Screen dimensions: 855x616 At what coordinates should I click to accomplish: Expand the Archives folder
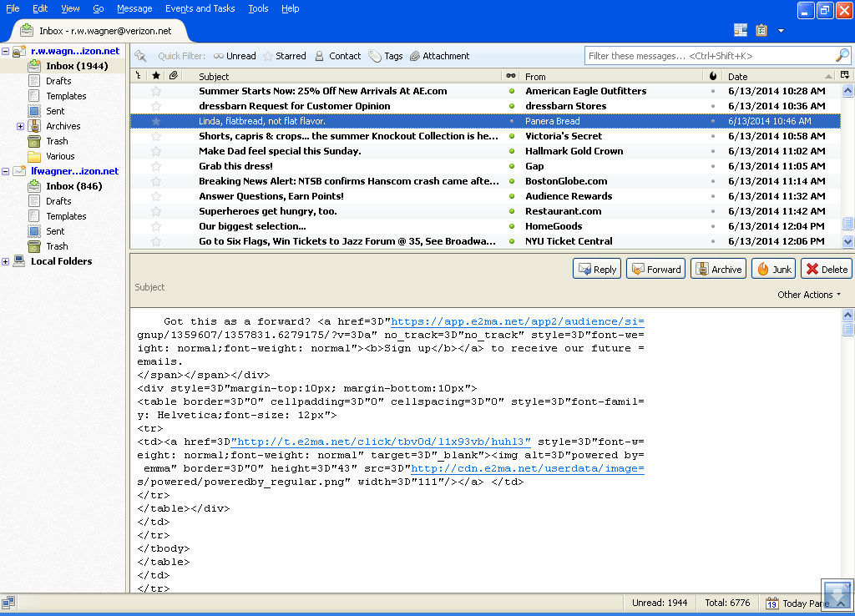[20, 126]
